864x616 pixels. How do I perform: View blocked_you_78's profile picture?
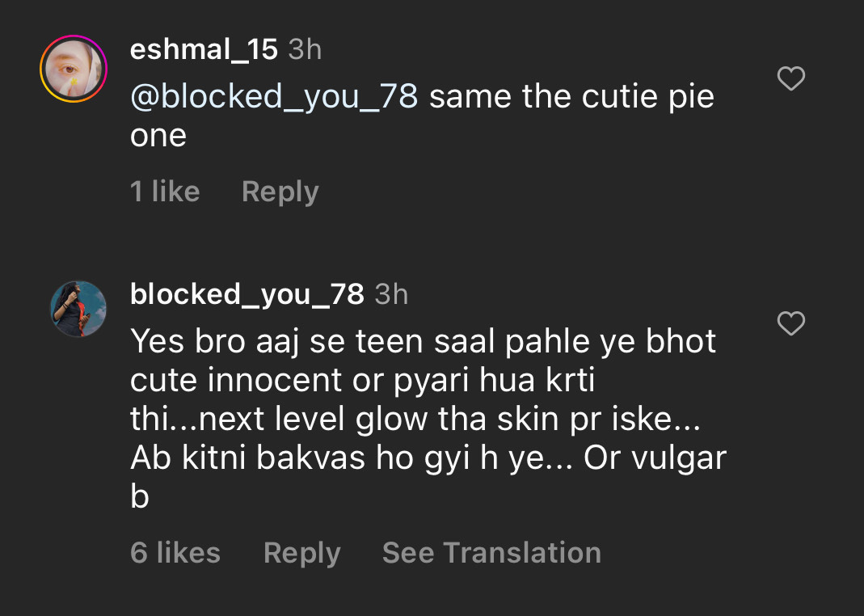79,309
